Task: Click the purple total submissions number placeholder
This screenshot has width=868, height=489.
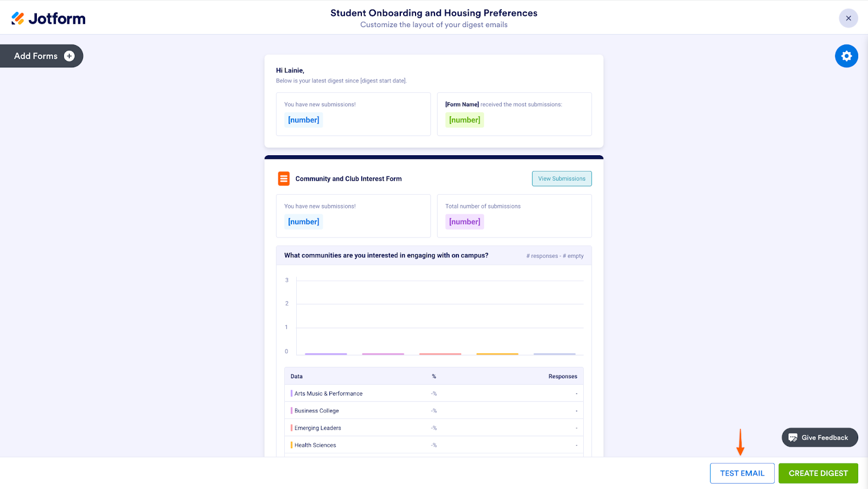Action: point(464,221)
